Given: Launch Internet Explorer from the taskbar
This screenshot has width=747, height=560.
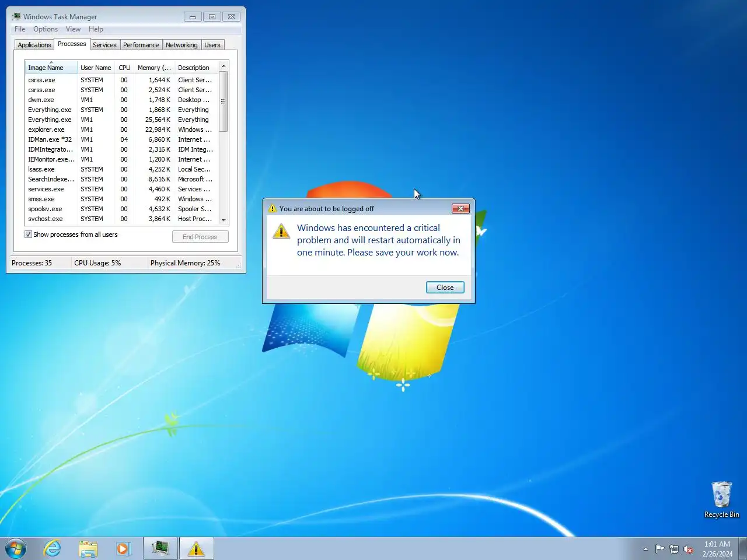Looking at the screenshot, I should click(x=53, y=548).
